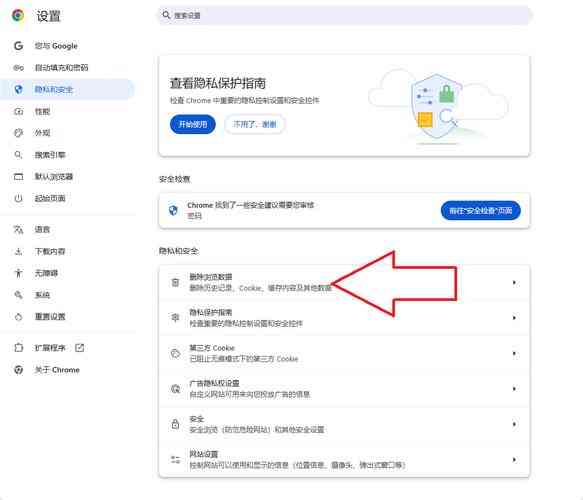This screenshot has height=500, width=583.
Task: Click the translate icon for 语言
Action: (18, 229)
